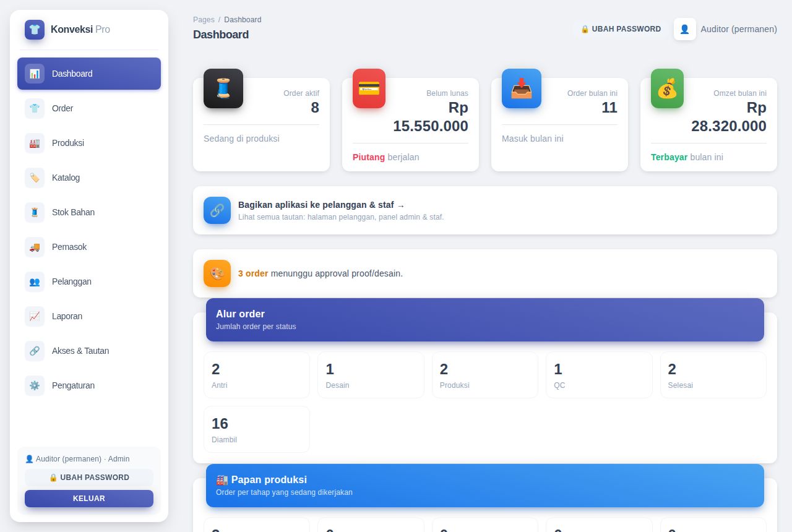
Task: Click the Stok Bahan thread spool icon
Action: (x=35, y=212)
